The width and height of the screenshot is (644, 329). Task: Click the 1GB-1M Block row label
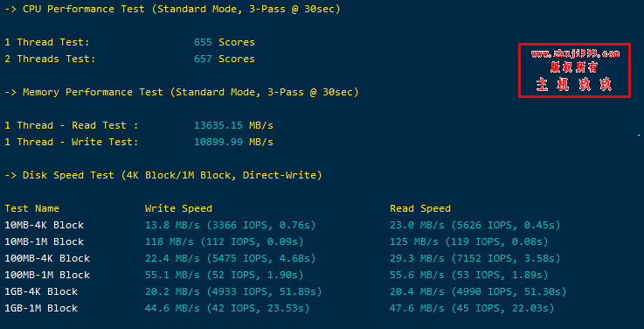[41, 308]
